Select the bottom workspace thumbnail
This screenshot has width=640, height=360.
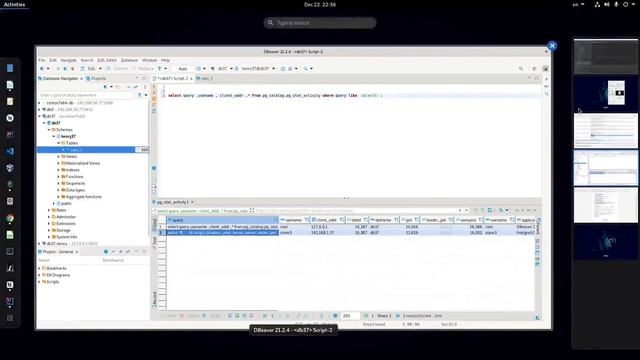click(606, 242)
